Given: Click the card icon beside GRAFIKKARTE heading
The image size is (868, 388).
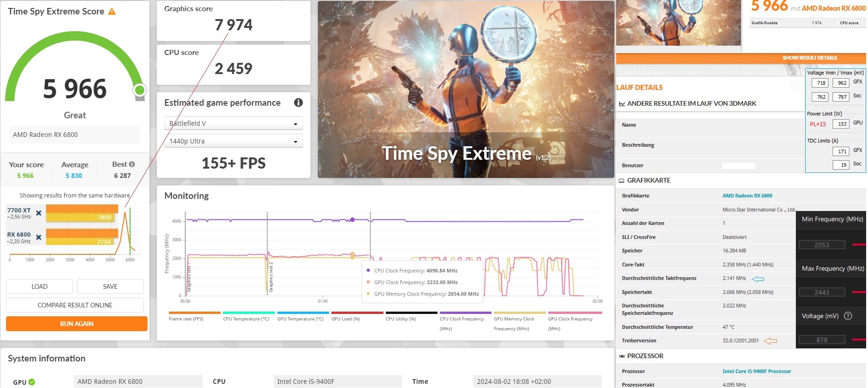Looking at the screenshot, I should [x=621, y=181].
